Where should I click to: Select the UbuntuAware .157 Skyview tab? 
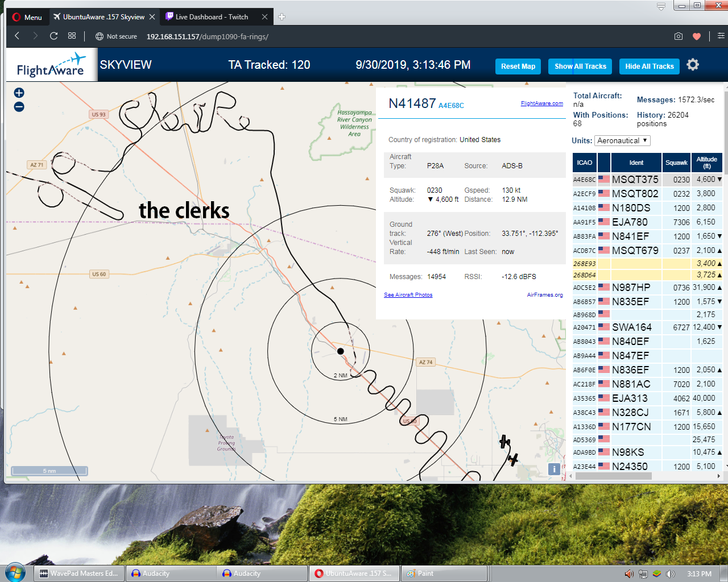(104, 17)
